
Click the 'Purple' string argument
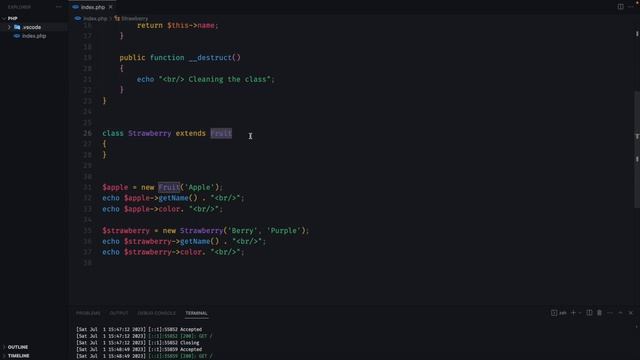pos(284,231)
